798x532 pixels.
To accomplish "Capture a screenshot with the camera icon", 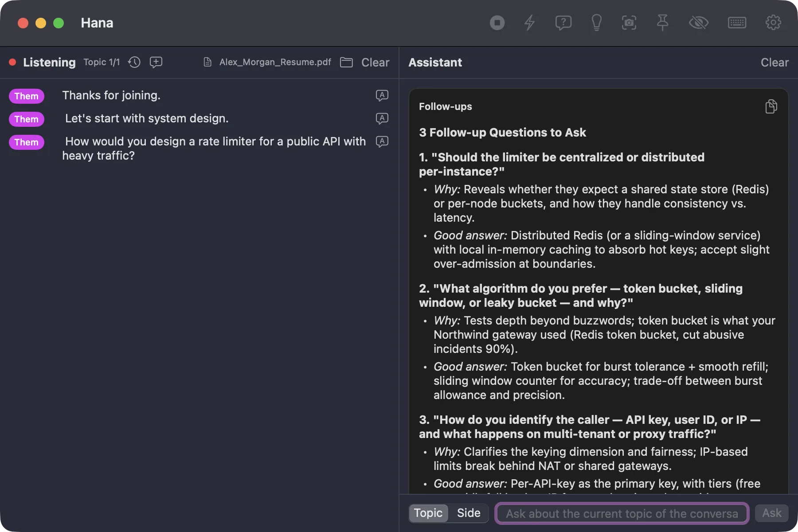I will coord(629,23).
